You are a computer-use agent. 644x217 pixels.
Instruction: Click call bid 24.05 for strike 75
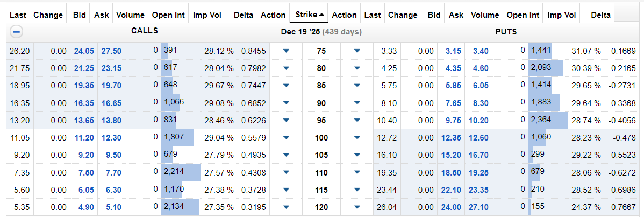(84, 51)
